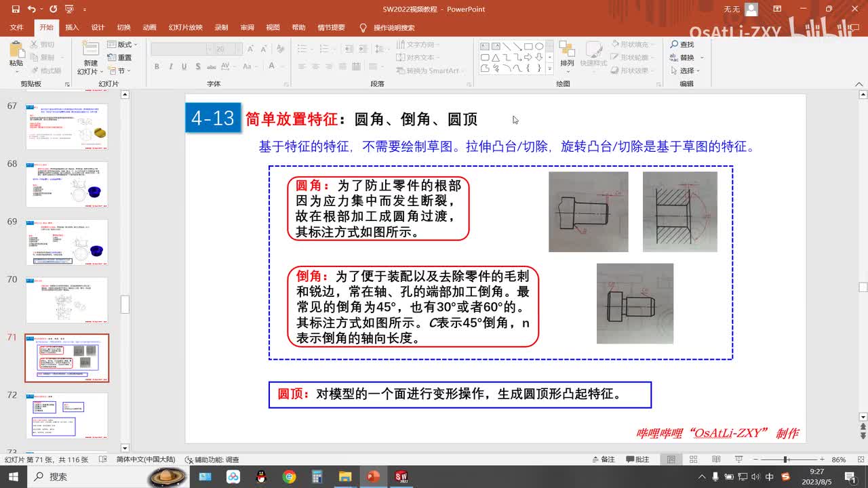Open Google Chrome from the taskbar
The height and width of the screenshot is (488, 868).
pos(289,476)
